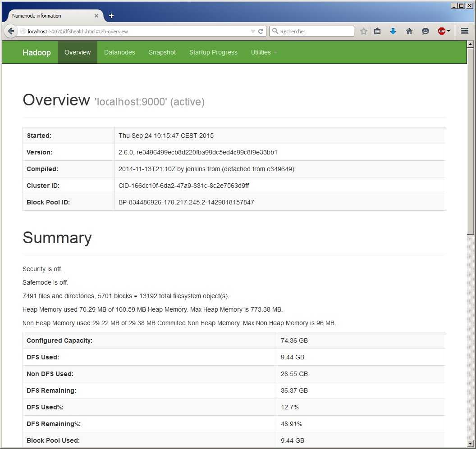Open the Firefox hamburger menu
This screenshot has width=476, height=449.
pyautogui.click(x=465, y=31)
